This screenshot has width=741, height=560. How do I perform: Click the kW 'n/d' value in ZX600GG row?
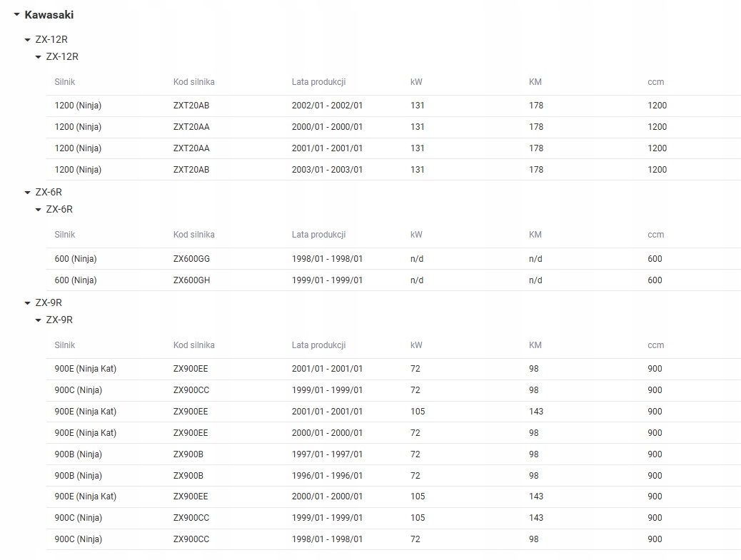point(417,259)
